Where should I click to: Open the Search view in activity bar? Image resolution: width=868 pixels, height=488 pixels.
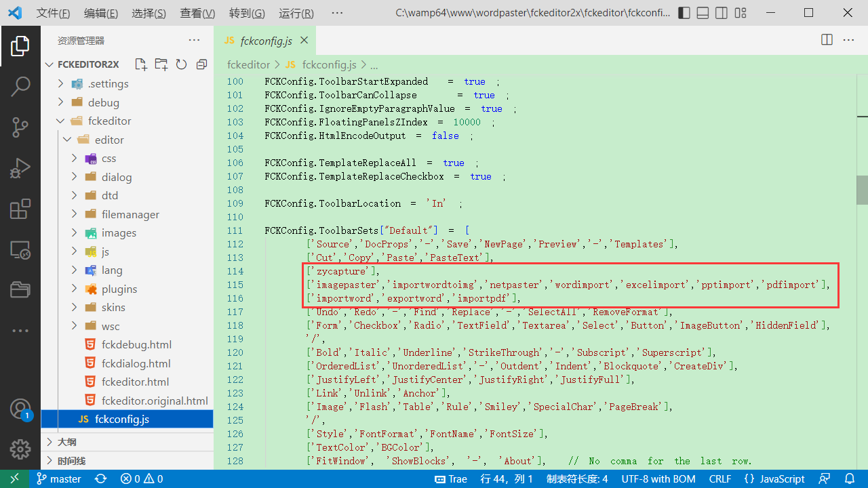click(x=20, y=86)
